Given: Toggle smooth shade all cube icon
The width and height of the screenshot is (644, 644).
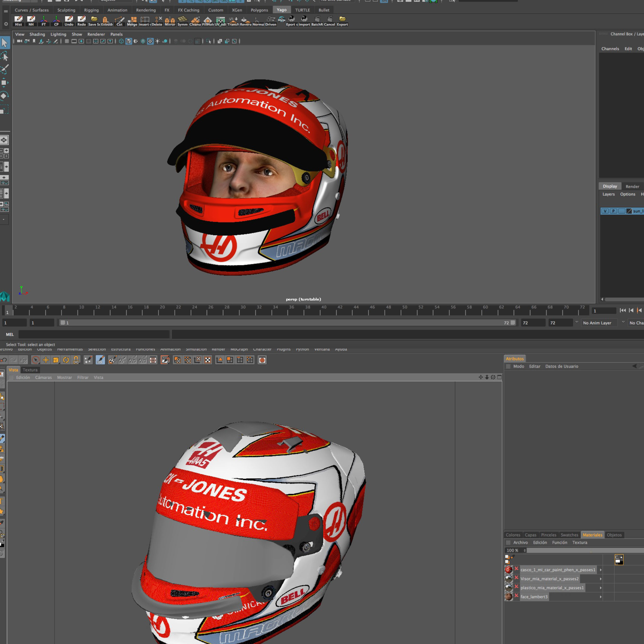Looking at the screenshot, I should coord(129,41).
